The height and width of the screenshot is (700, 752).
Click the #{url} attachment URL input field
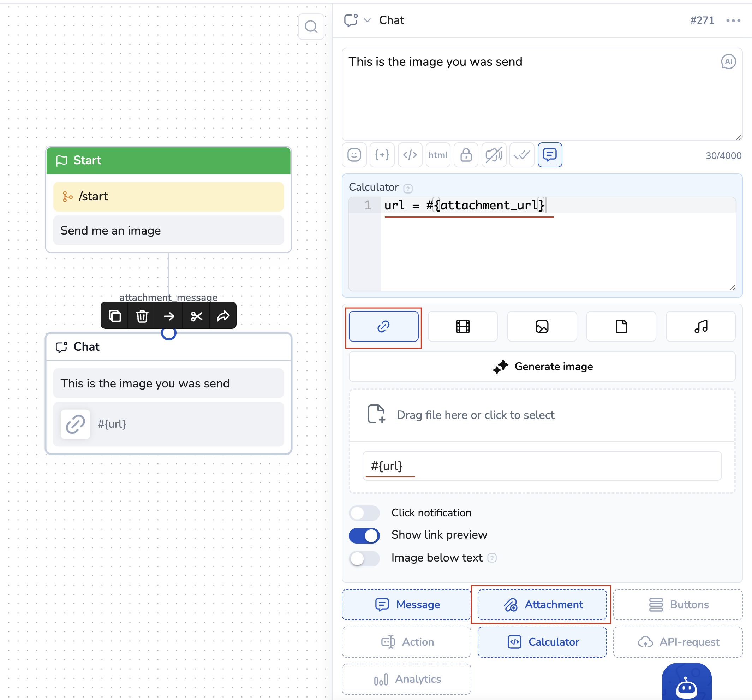(x=542, y=465)
